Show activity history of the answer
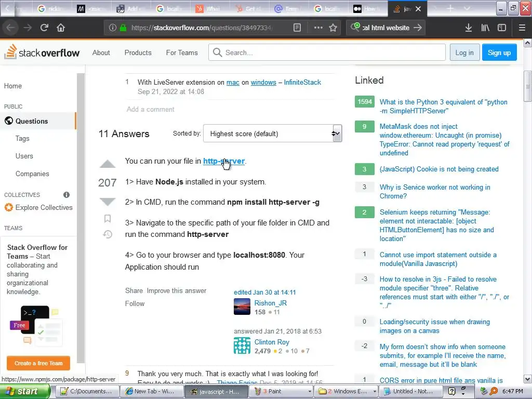Image resolution: width=532 pixels, height=399 pixels. (108, 234)
